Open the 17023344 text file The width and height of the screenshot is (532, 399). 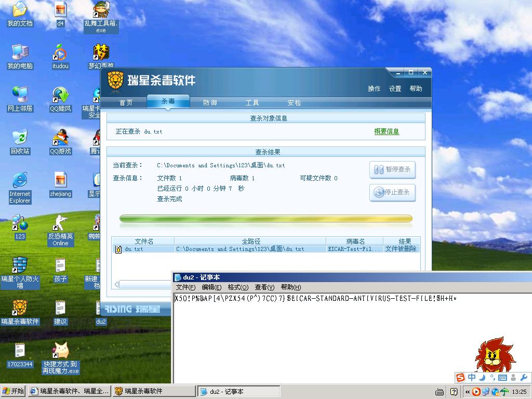point(20,355)
